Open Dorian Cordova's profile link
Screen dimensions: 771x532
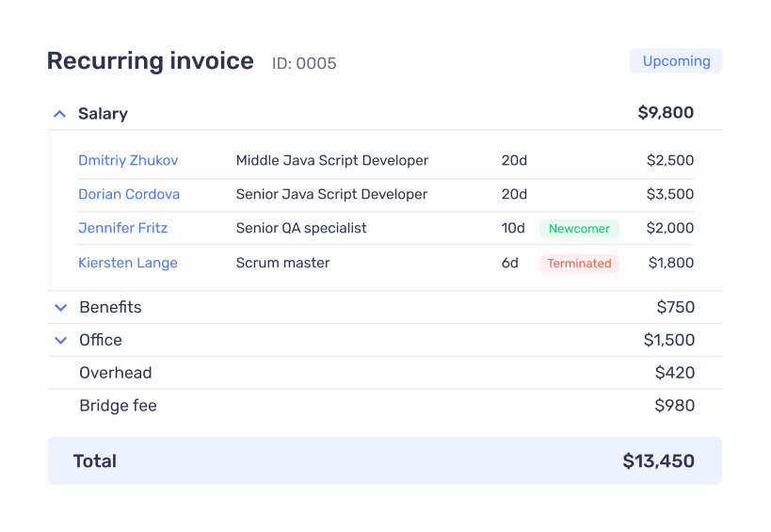point(129,194)
